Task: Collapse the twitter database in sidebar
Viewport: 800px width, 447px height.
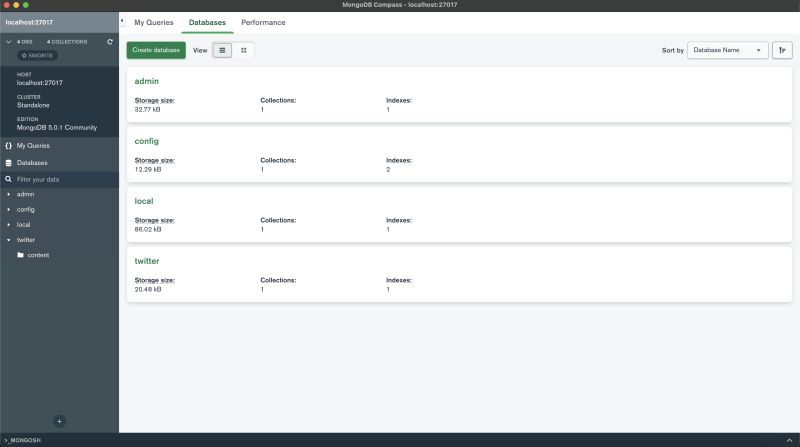Action: point(8,240)
